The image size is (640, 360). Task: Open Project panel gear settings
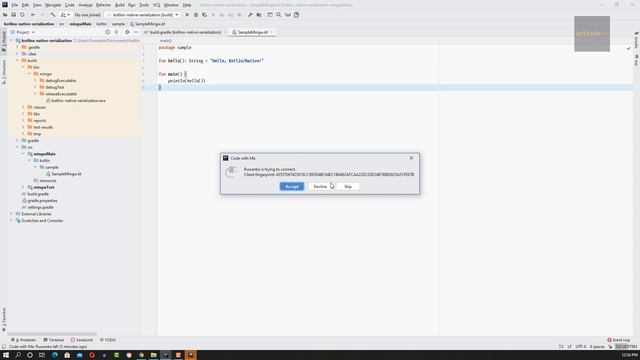(127, 32)
